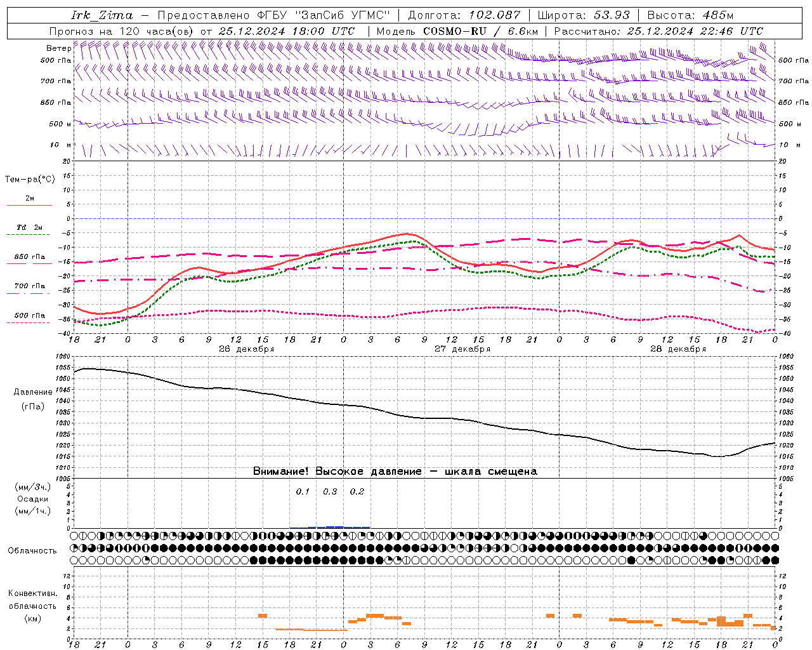Click the pink dotted line under temperature 500 гПа legend
This screenshot has width=812, height=650.
pos(28,322)
